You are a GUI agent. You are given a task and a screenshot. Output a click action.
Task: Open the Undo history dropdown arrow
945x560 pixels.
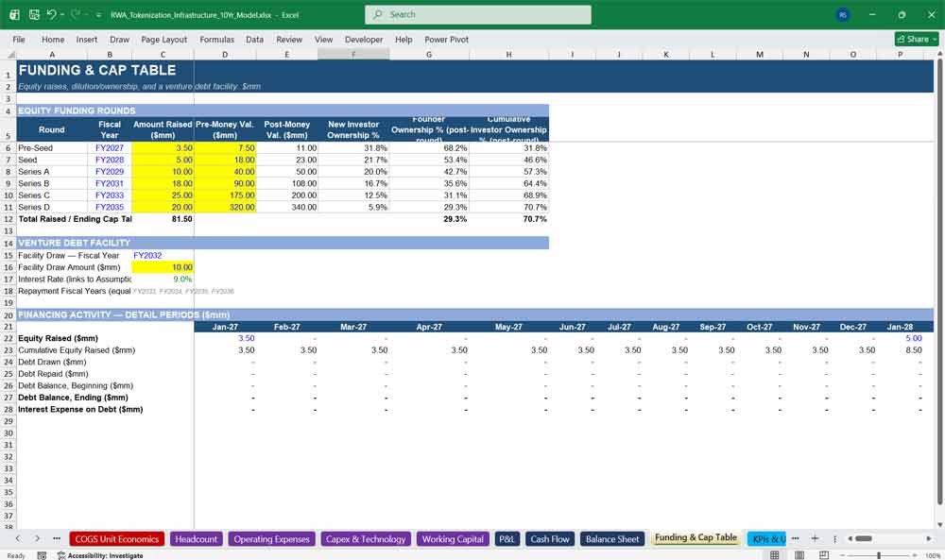click(x=61, y=14)
